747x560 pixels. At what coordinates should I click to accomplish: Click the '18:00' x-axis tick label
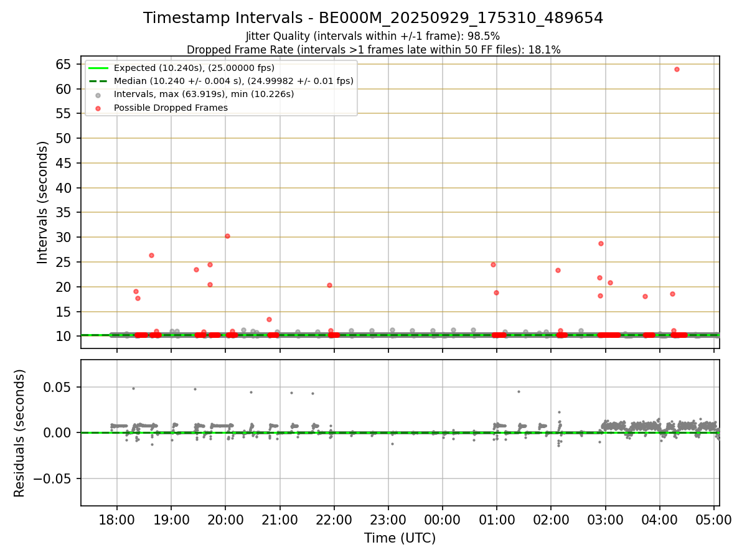point(117,520)
